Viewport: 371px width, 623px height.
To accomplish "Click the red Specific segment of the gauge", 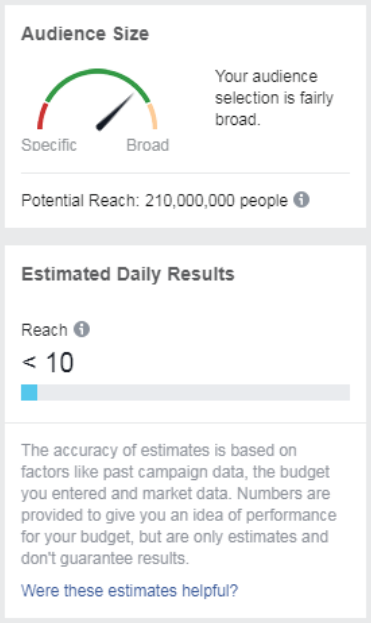I will pyautogui.click(x=42, y=116).
